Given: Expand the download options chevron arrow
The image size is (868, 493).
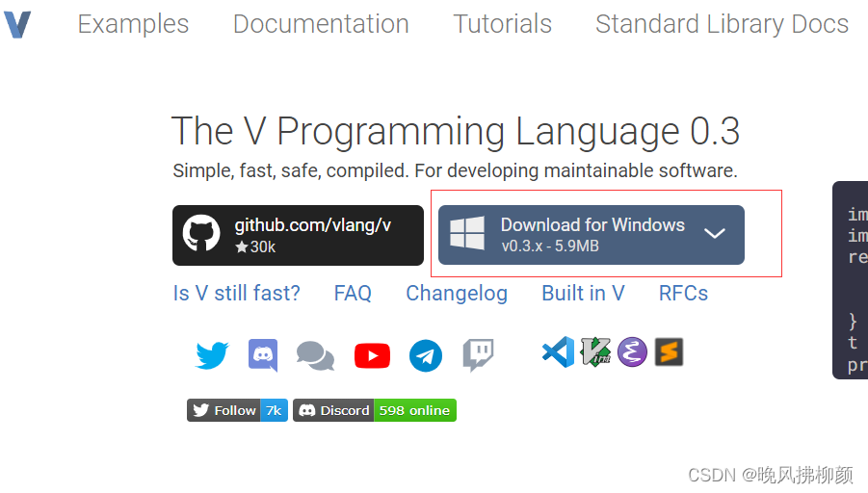Looking at the screenshot, I should (x=715, y=233).
